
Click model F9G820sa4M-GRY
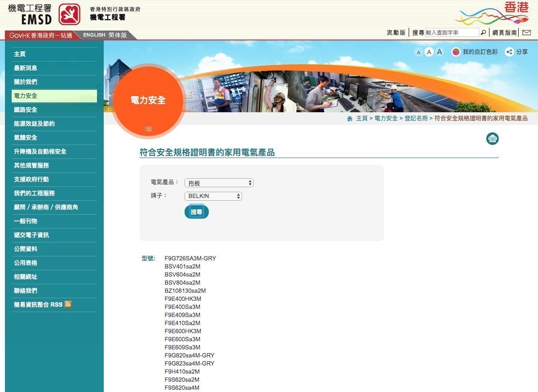(190, 355)
